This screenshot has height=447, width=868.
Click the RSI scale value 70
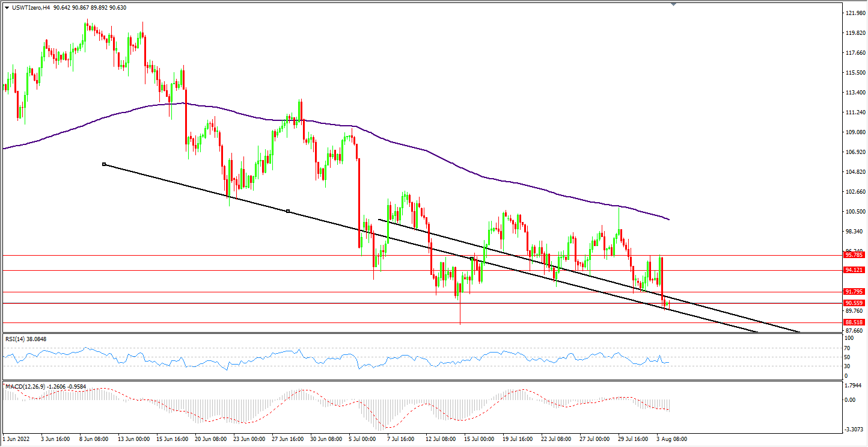pyautogui.click(x=848, y=348)
